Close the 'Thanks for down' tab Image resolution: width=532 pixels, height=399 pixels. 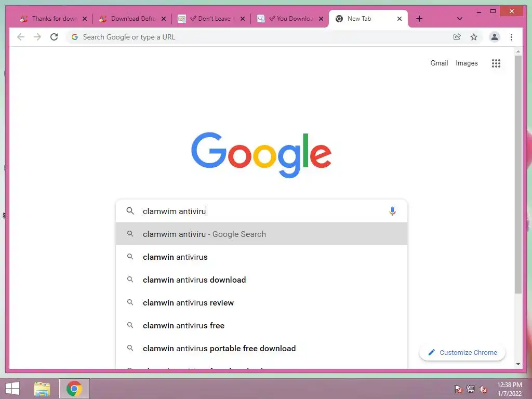[x=85, y=19]
